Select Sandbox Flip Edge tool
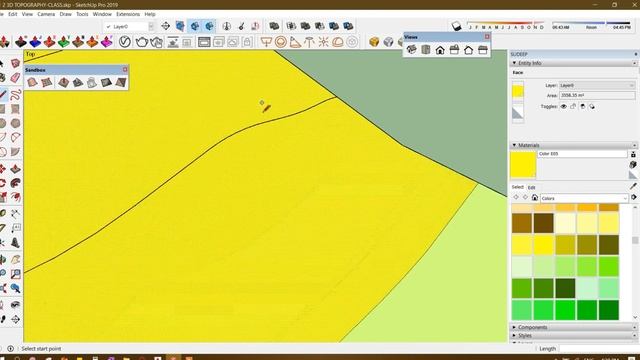Image resolution: width=640 pixels, height=360 pixels. [120, 82]
